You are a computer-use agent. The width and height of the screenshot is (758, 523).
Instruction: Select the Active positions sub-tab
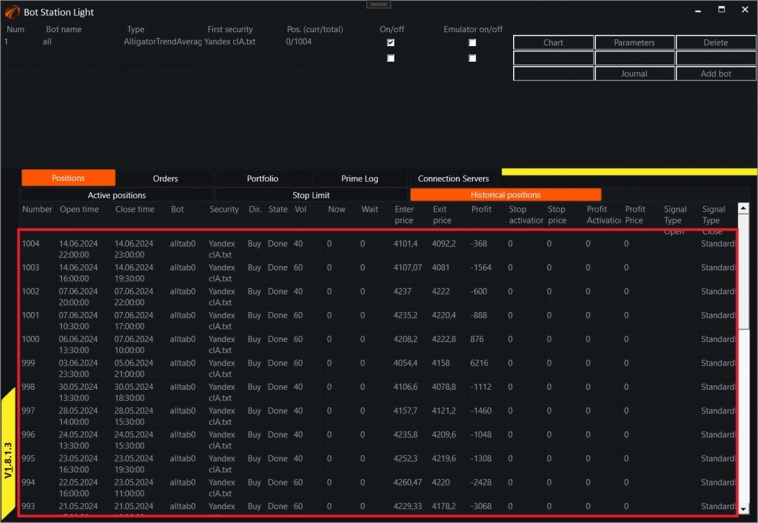click(x=117, y=195)
